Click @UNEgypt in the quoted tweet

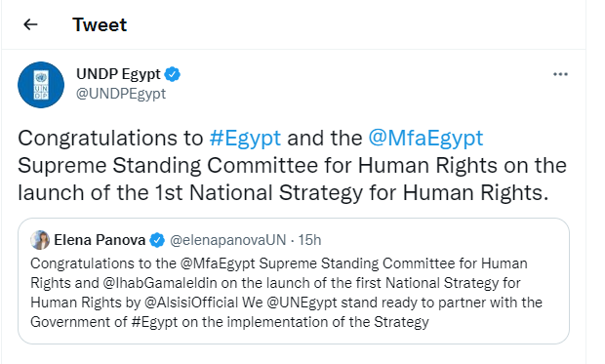pos(302,303)
